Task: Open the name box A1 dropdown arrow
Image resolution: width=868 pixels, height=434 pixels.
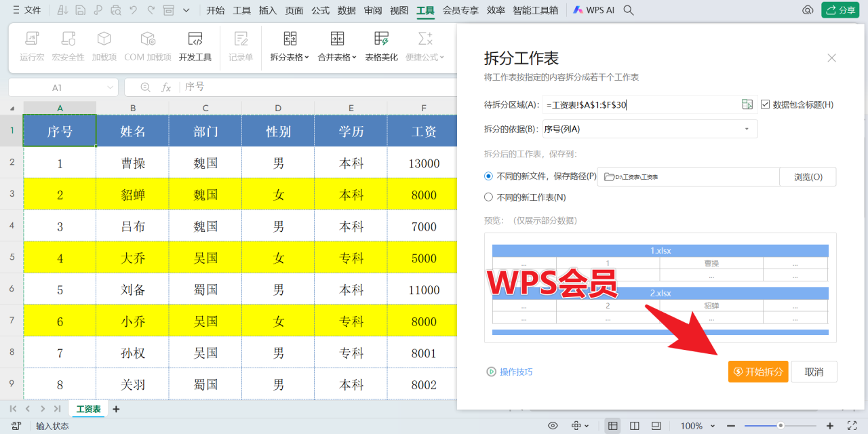Action: pos(111,87)
